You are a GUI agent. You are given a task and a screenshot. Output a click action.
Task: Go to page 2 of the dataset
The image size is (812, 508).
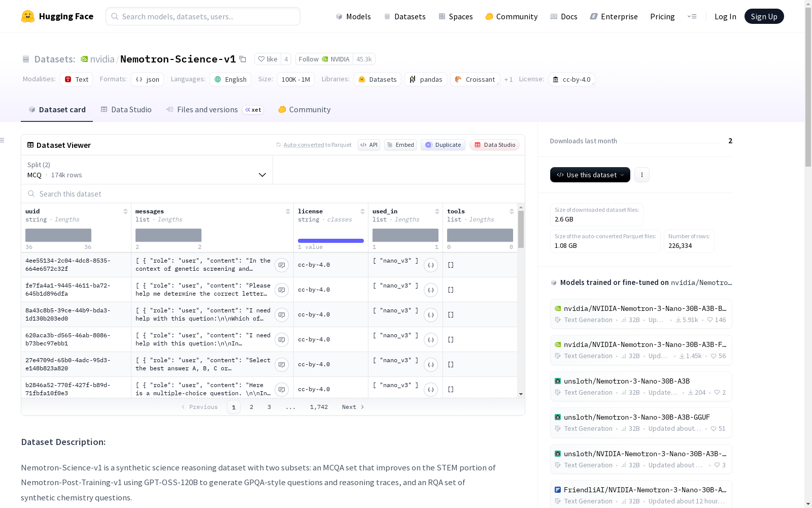[x=251, y=407]
